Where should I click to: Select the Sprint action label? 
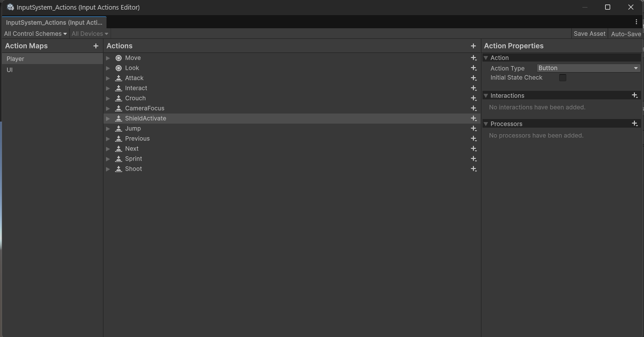[134, 159]
